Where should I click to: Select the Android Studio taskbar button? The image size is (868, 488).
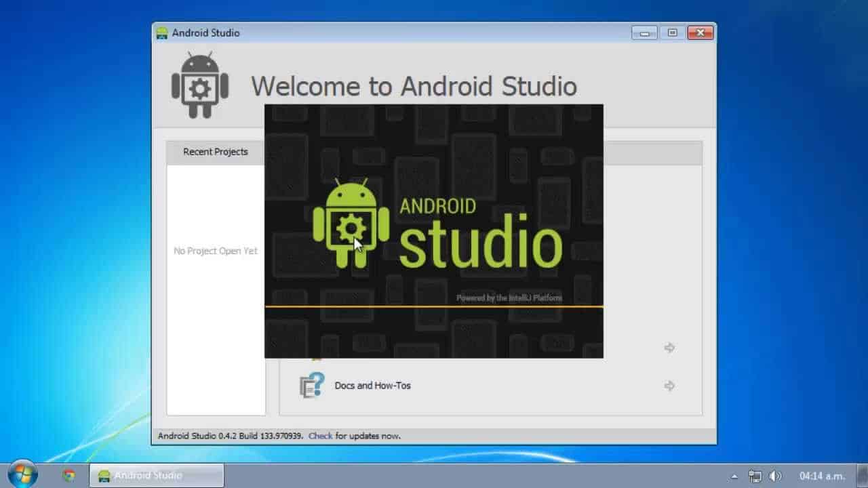[156, 475]
